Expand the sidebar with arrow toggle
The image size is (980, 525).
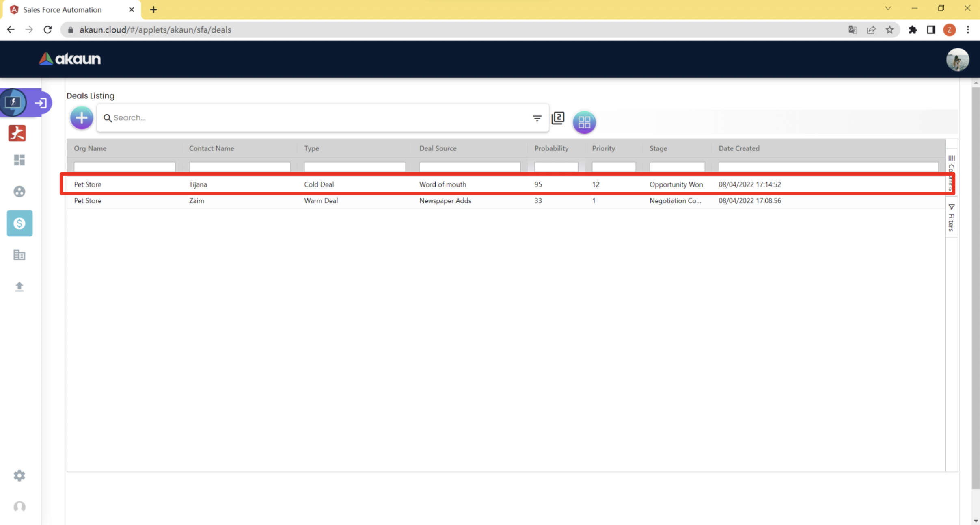coord(41,103)
